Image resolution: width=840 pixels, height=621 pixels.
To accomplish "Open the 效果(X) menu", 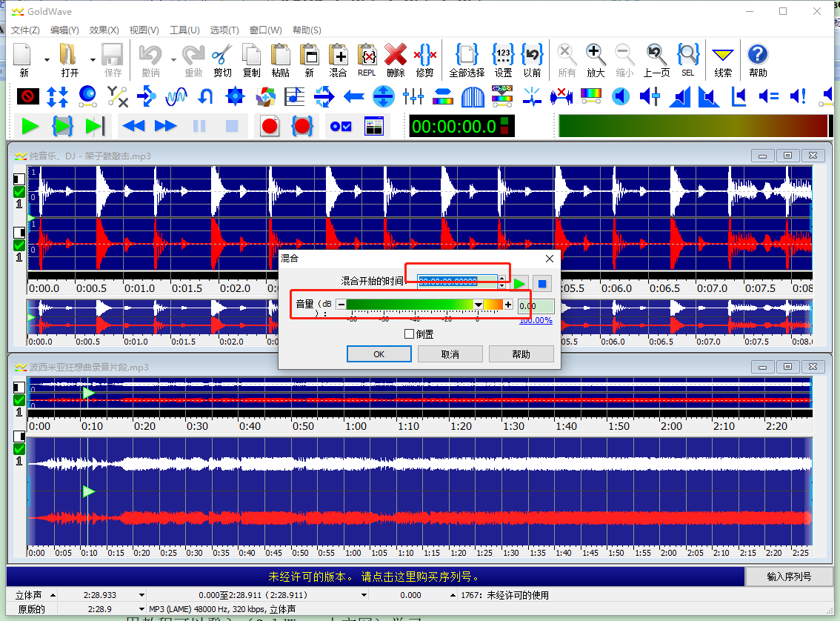I will tap(104, 30).
